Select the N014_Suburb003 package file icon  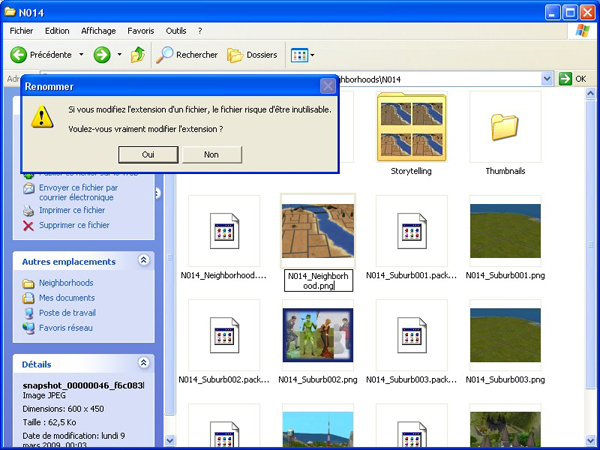point(412,335)
